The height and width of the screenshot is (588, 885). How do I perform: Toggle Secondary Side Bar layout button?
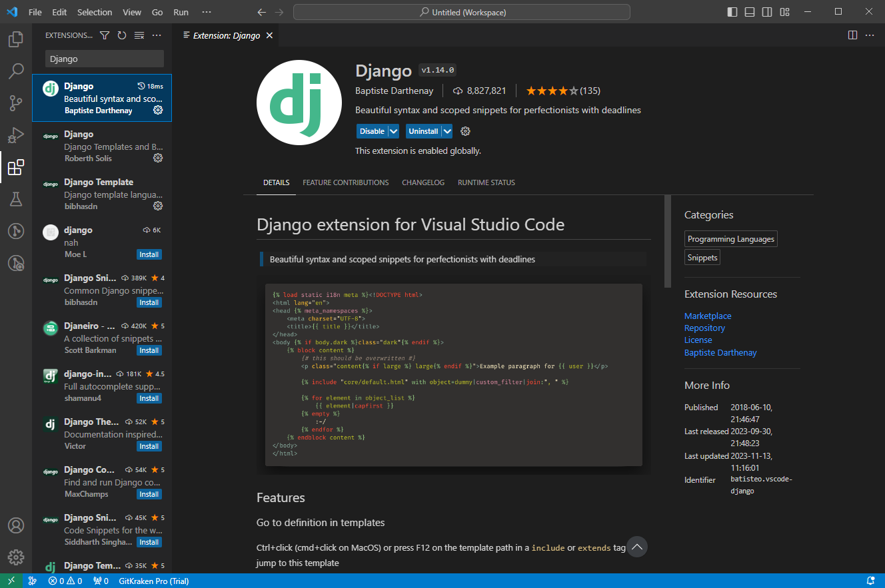coord(767,12)
